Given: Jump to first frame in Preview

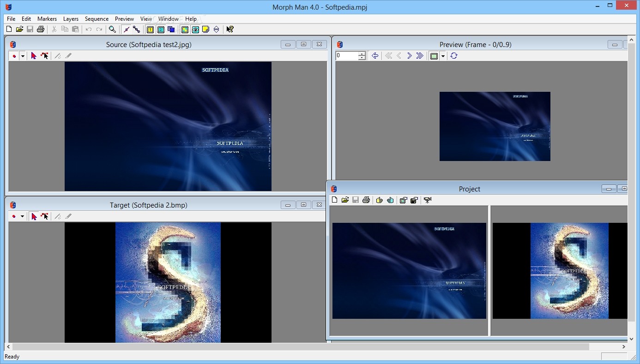Looking at the screenshot, I should pos(388,56).
